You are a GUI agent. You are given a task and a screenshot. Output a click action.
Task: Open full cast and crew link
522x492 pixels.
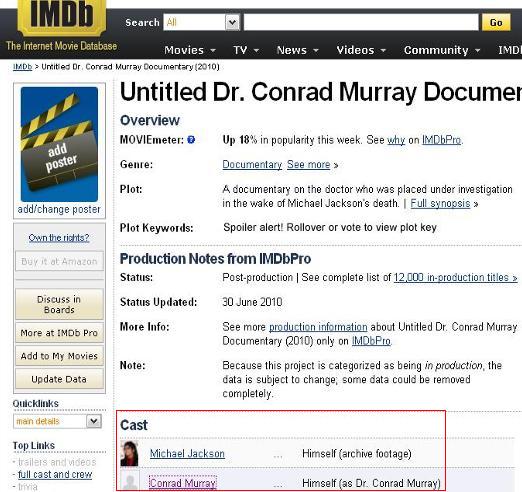55,474
